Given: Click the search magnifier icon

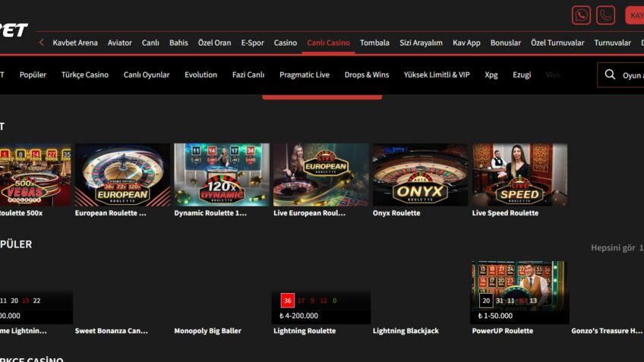Looking at the screenshot, I should pyautogui.click(x=610, y=75).
